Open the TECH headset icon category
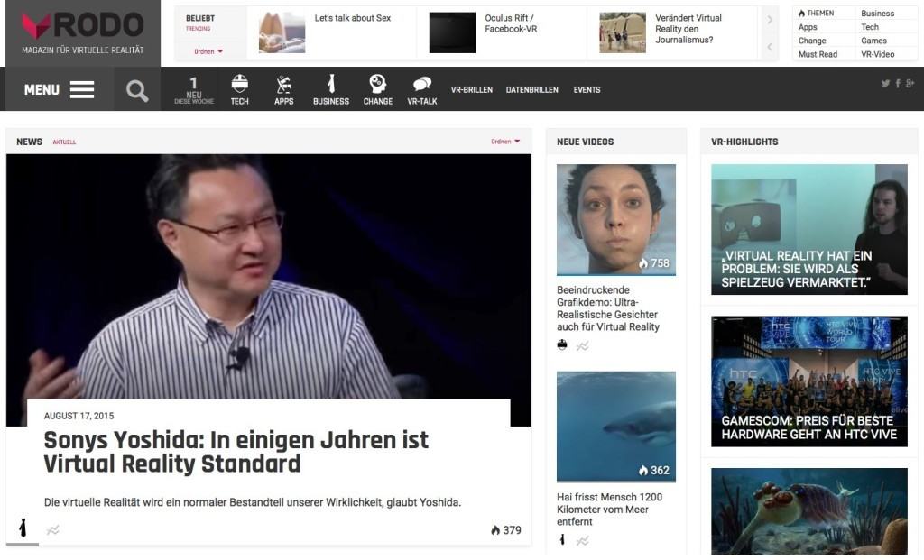 (239, 89)
